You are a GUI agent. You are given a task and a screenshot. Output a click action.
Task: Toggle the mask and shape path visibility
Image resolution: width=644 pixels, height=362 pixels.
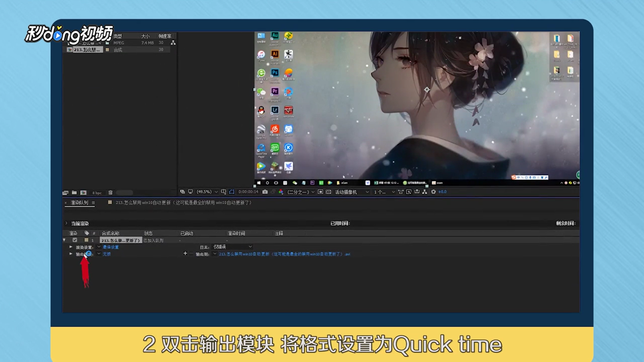pyautogui.click(x=232, y=192)
